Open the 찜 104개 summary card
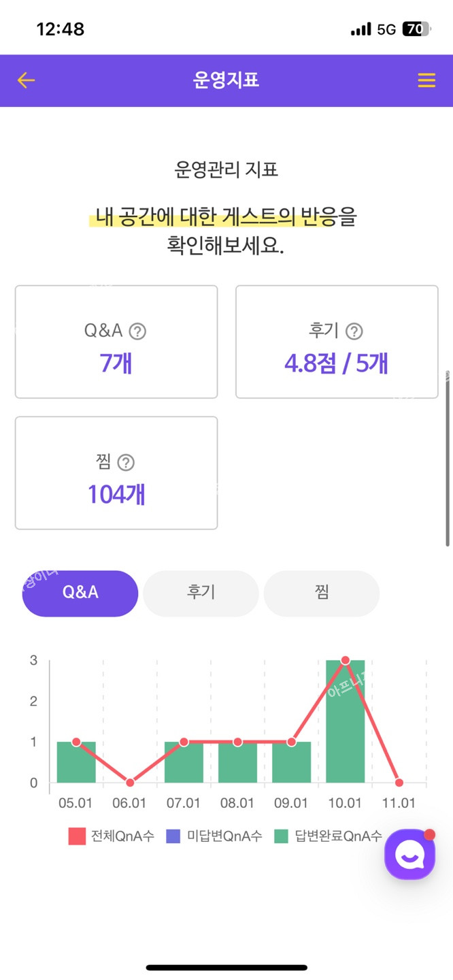453x980 pixels. (116, 473)
